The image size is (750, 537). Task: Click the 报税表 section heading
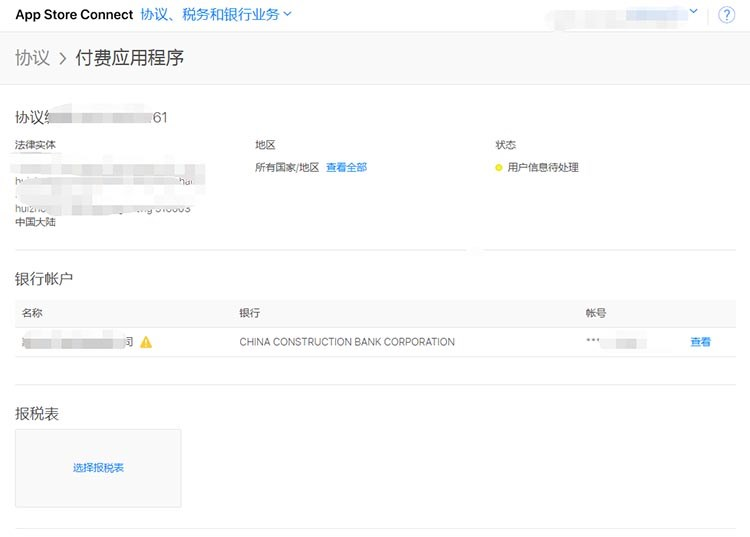37,414
